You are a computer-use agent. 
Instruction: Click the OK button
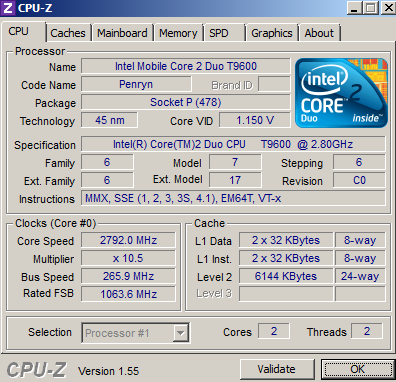pos(358,369)
